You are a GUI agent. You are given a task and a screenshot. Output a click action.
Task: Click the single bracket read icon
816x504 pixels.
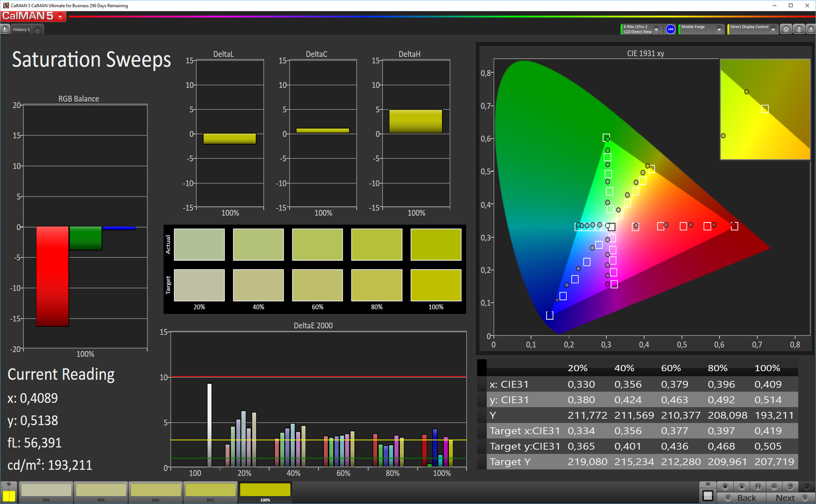[x=758, y=487]
